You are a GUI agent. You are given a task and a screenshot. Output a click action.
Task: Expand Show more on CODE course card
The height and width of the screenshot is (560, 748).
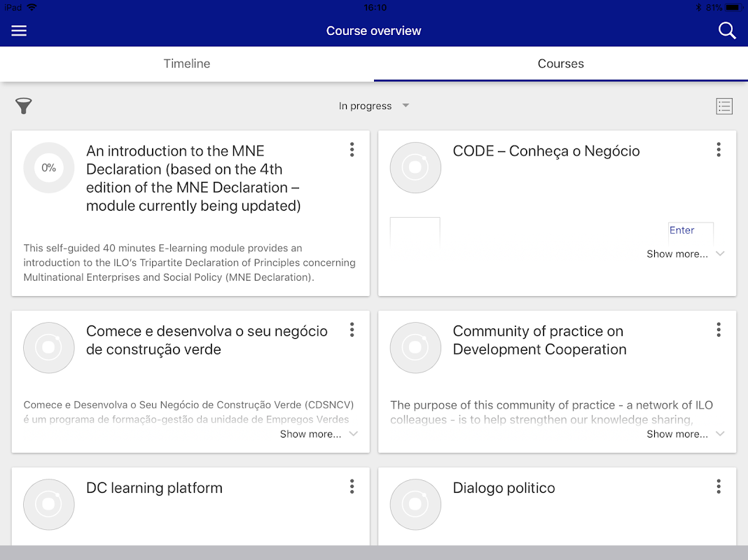[x=684, y=254]
